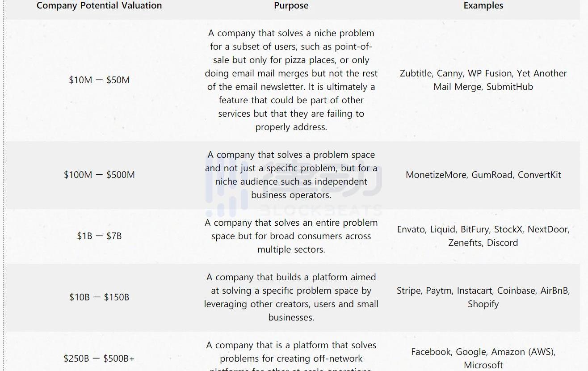
Task: Click the Examples column header
Action: click(483, 6)
